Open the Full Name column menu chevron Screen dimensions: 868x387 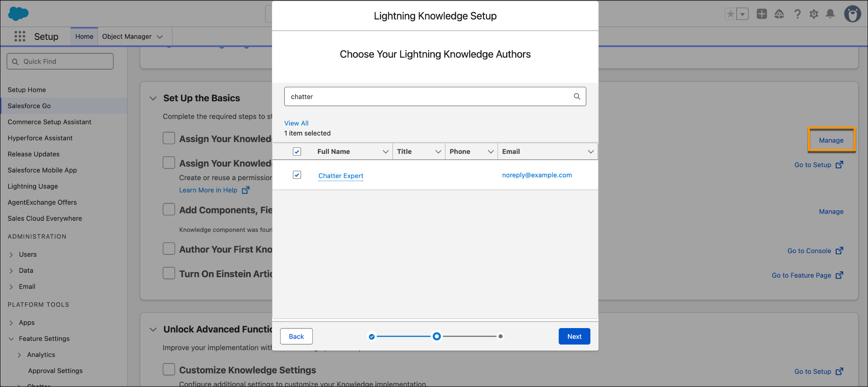386,152
